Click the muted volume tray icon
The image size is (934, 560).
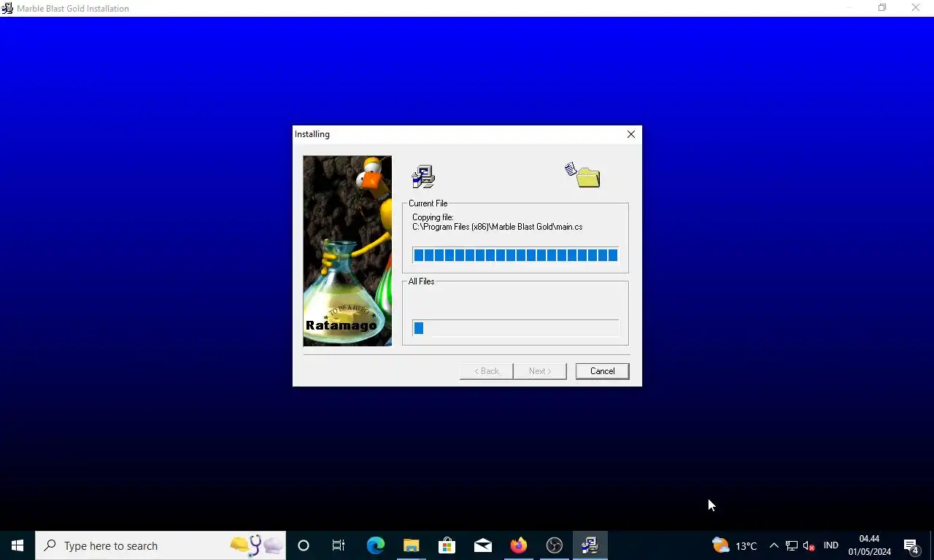808,545
